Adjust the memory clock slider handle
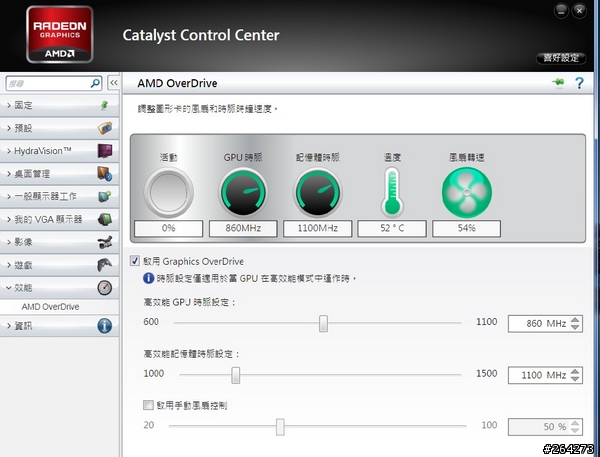This screenshot has height=457, width=600. [236, 375]
